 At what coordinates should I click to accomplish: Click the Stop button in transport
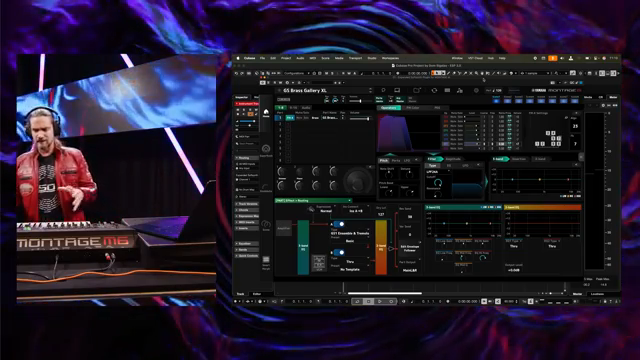[x=369, y=301]
